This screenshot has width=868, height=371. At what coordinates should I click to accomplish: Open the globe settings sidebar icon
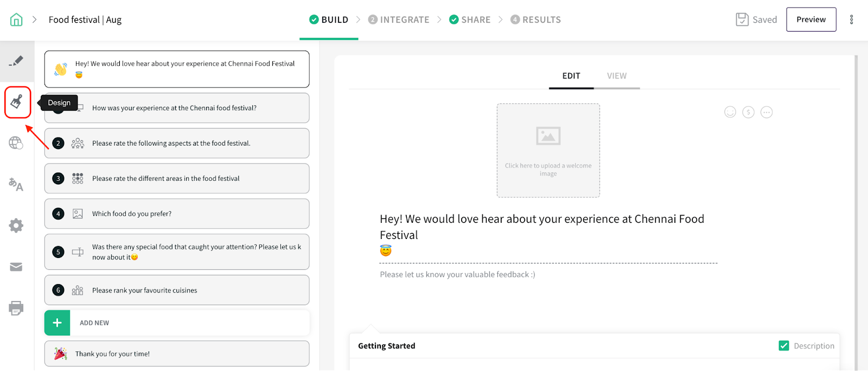tap(16, 143)
